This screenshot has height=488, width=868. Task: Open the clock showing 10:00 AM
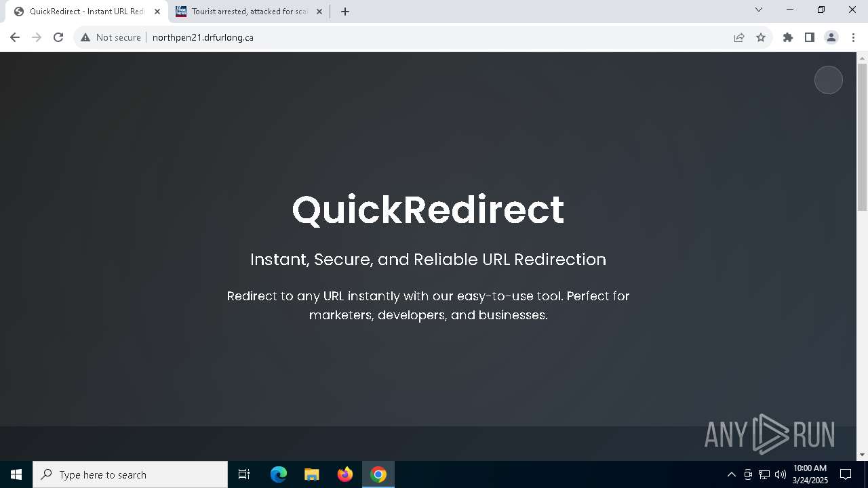coord(810,474)
